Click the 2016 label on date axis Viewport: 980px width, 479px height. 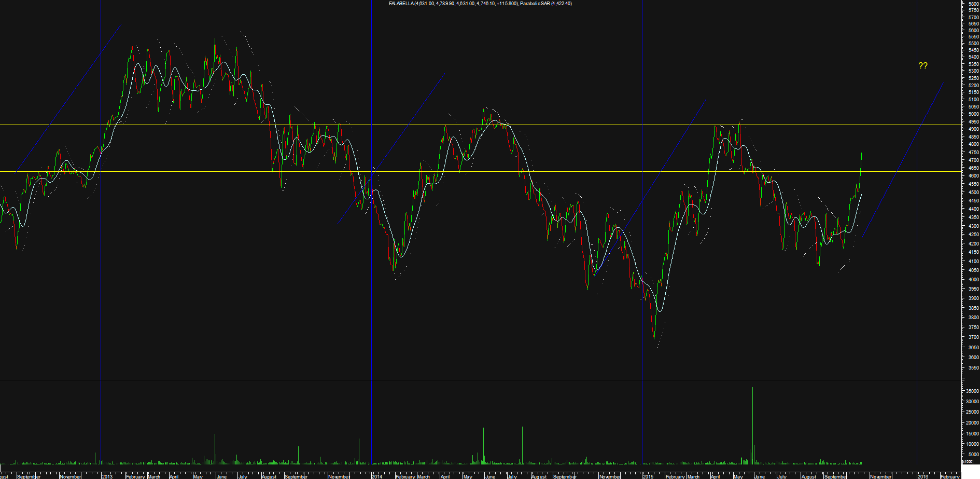[923, 476]
